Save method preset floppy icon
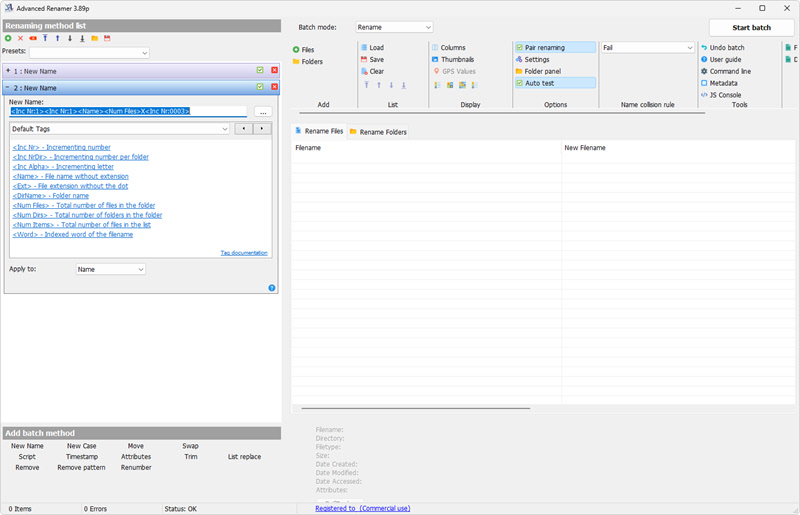Screen dimensions: 800x515 point(107,38)
